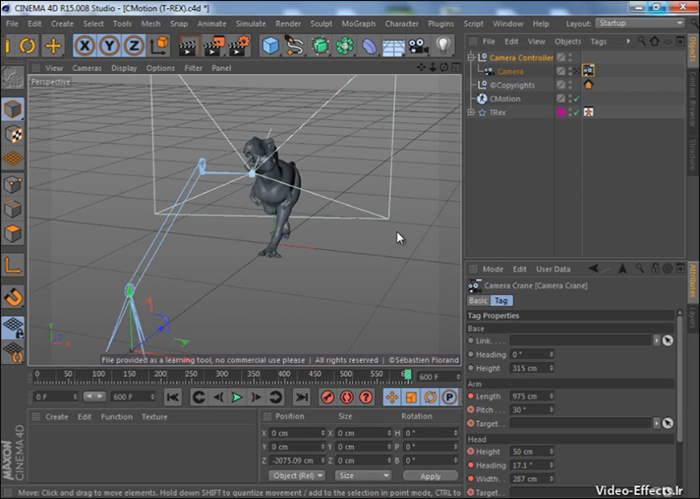Open the Layout Startup dropdown
Viewport: 700px width, 499px height.
click(640, 23)
